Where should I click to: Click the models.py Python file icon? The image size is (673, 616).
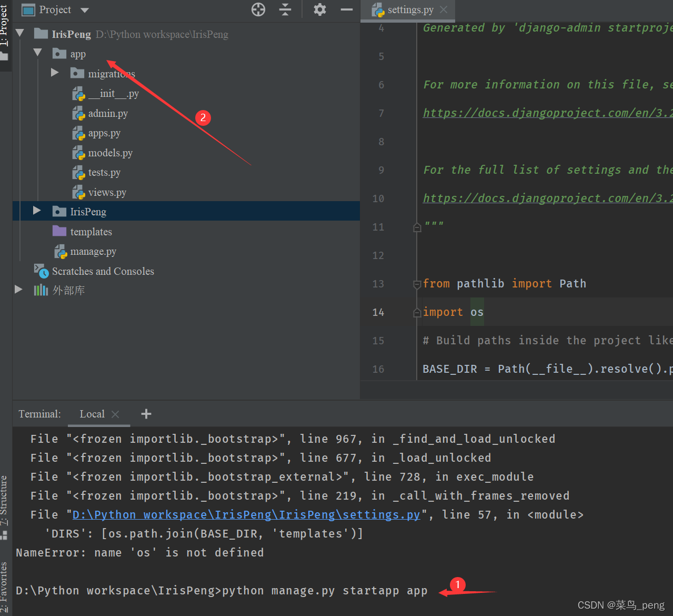click(78, 153)
